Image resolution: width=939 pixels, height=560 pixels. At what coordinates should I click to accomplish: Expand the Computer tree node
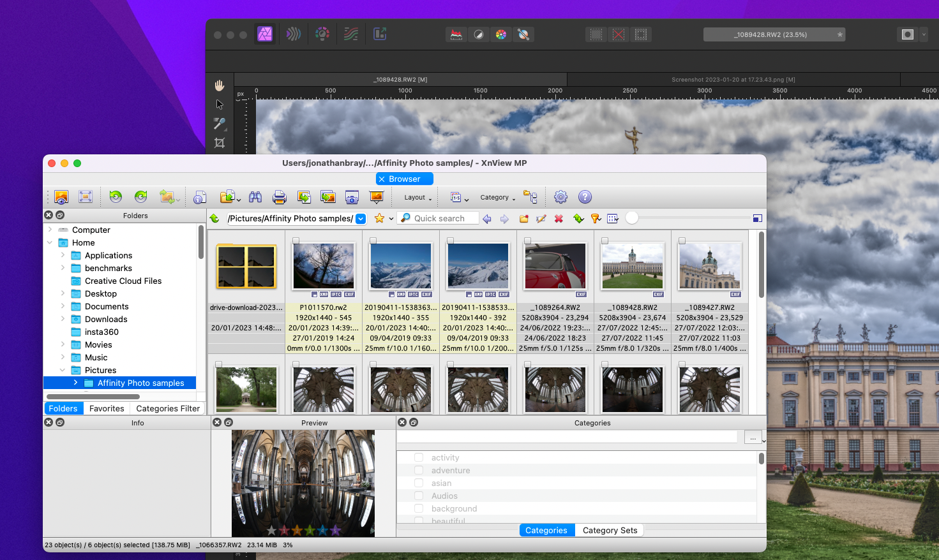[50, 230]
